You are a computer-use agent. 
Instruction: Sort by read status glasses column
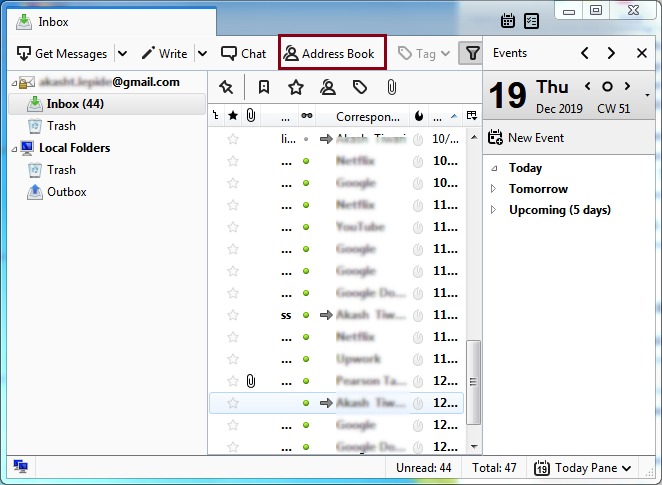(307, 116)
